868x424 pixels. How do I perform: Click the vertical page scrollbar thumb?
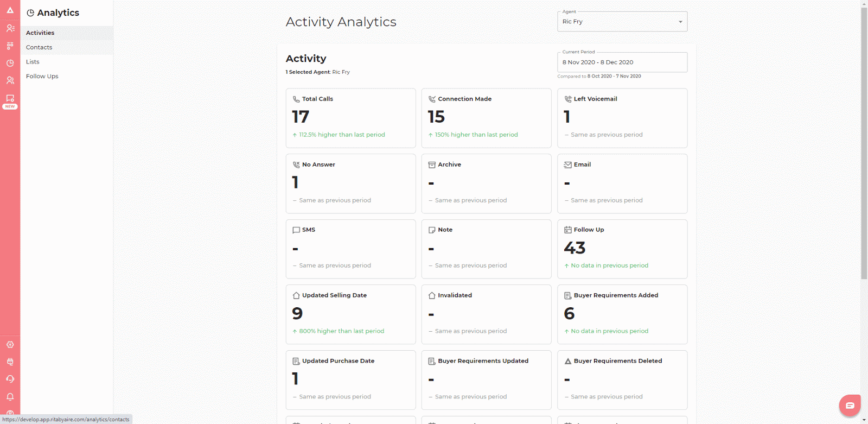click(x=864, y=143)
